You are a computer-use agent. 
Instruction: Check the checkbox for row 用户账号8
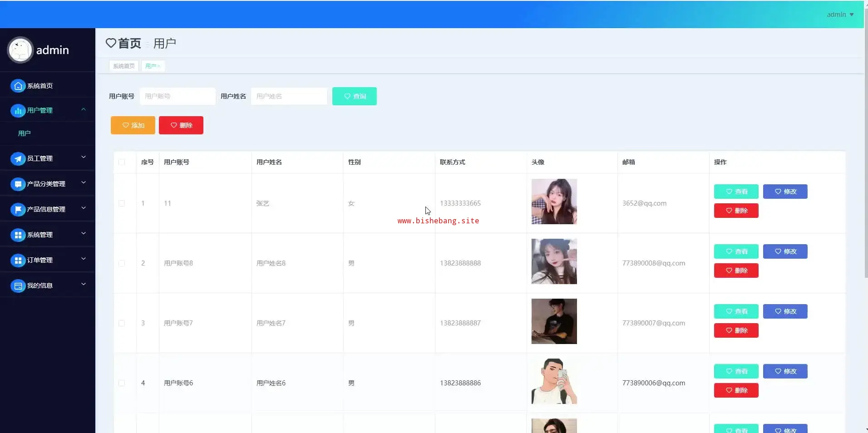(x=122, y=263)
